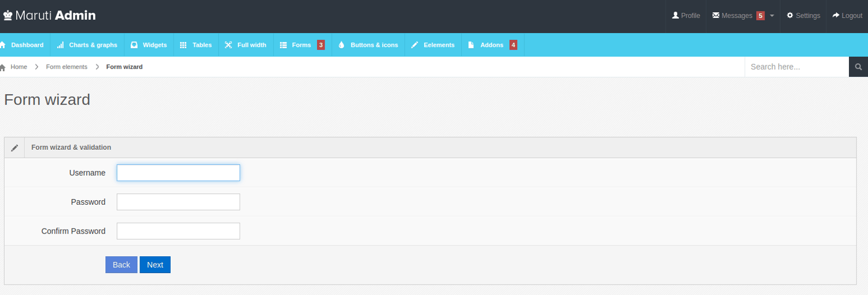The width and height of the screenshot is (868, 295).
Task: Click the Forms list icon
Action: pyautogui.click(x=284, y=45)
